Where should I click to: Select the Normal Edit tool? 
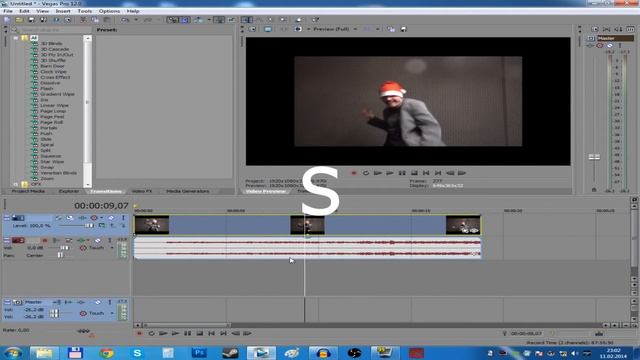[246, 20]
